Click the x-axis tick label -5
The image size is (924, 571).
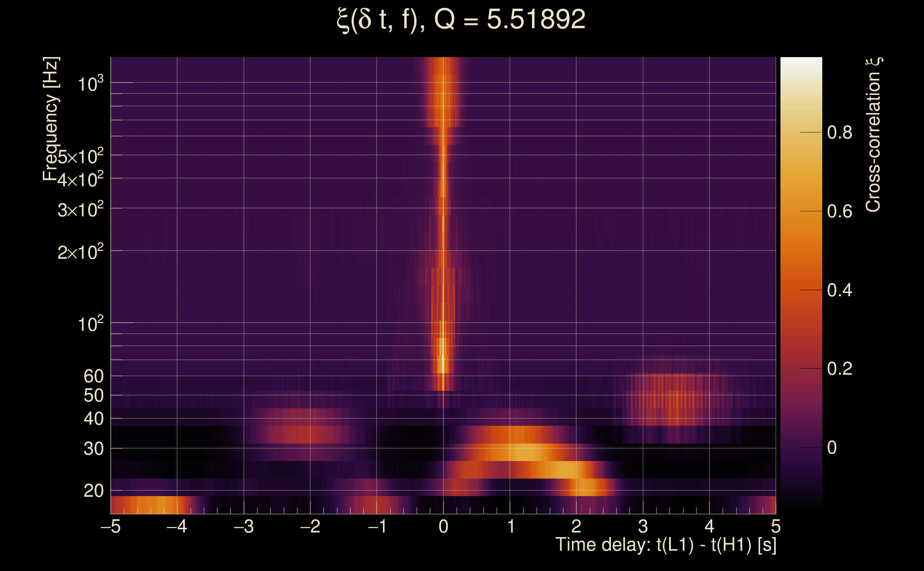pyautogui.click(x=110, y=526)
